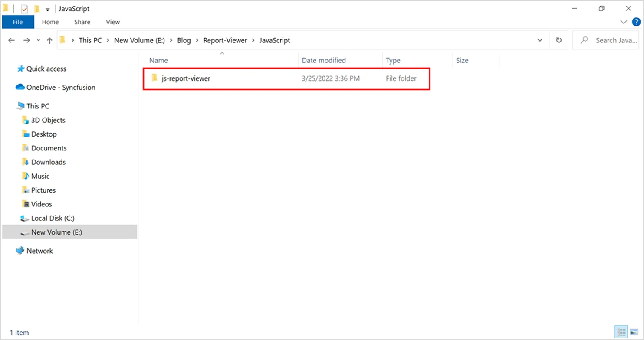The height and width of the screenshot is (340, 644).
Task: Open Blog from the breadcrumb path
Action: 184,40
